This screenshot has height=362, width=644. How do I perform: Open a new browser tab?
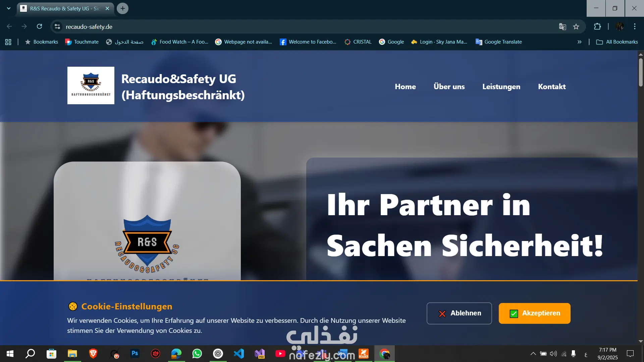pos(123,8)
